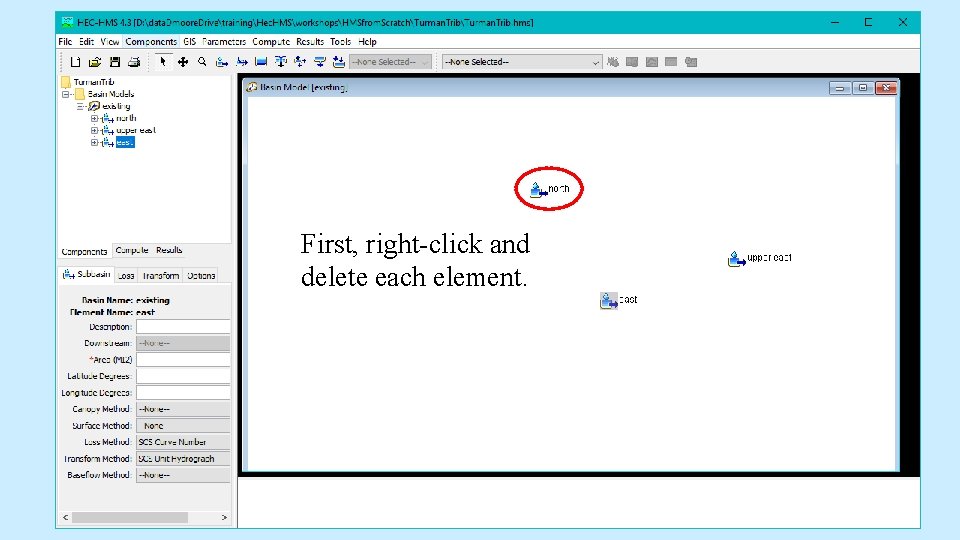Click the east subbasin icon on map
The width and height of the screenshot is (960, 540).
[609, 301]
